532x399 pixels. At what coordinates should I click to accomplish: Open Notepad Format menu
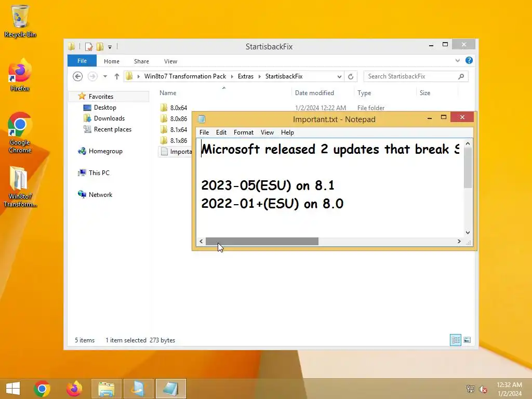(244, 132)
